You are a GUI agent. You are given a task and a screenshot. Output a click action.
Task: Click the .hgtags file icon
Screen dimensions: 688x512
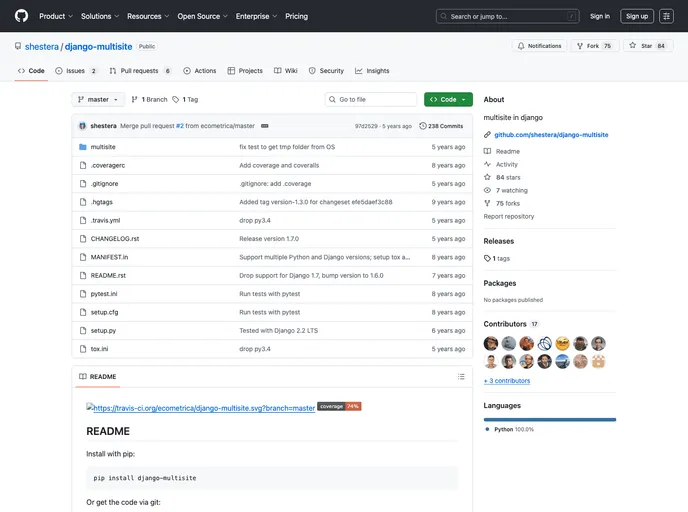(83, 202)
